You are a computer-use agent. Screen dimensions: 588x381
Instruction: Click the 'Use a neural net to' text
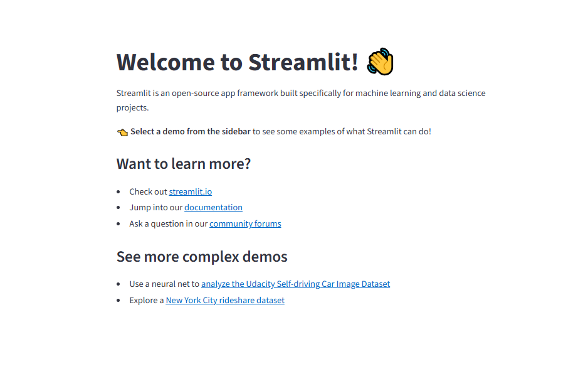(164, 284)
